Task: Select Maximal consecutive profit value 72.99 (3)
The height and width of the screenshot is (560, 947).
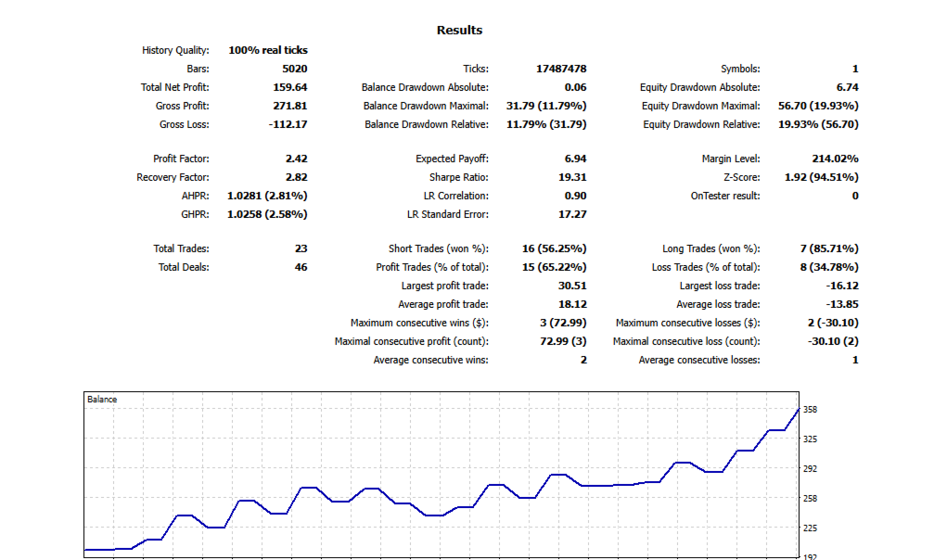Action: [563, 341]
